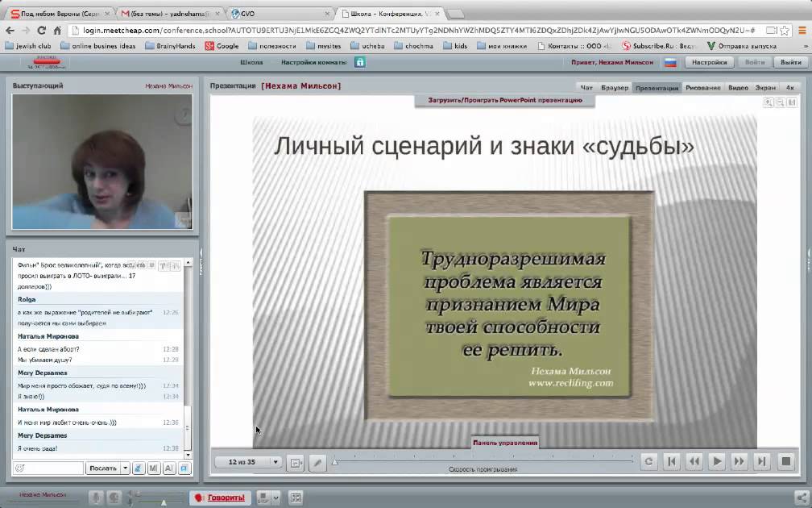Click the Настройки button in the header
This screenshot has height=508, width=812.
pyautogui.click(x=709, y=62)
